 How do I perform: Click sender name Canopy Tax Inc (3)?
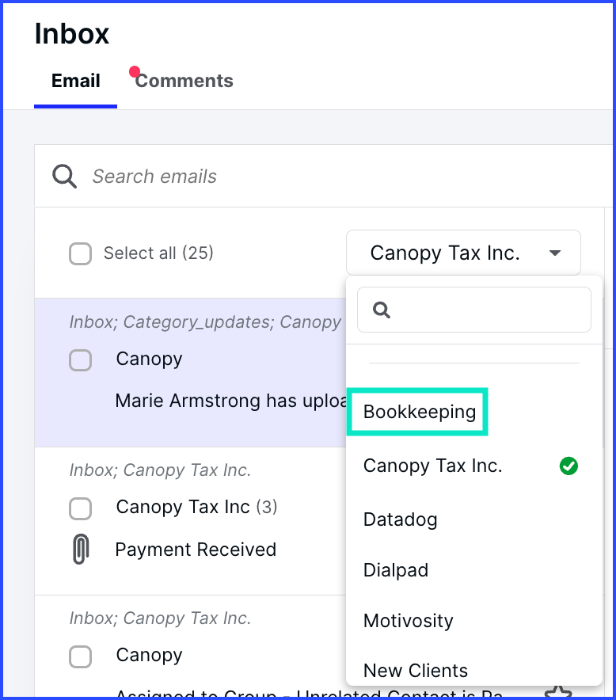[x=196, y=507]
